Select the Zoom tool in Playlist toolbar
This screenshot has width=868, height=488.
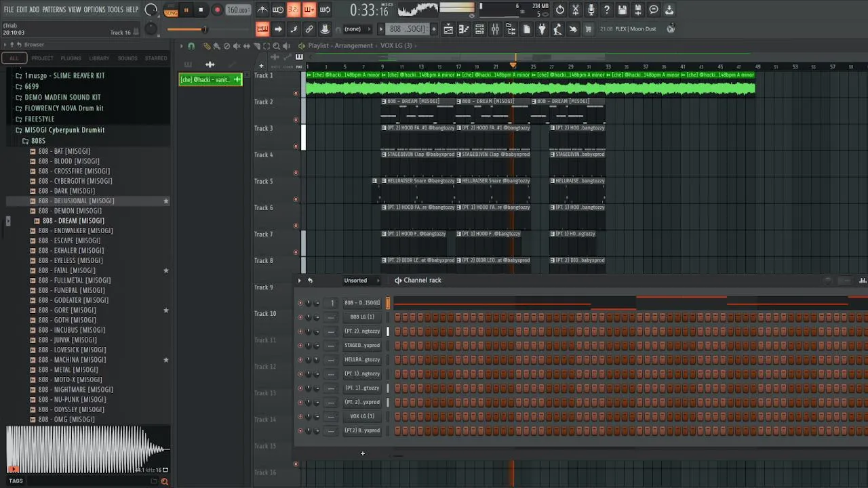(x=276, y=46)
